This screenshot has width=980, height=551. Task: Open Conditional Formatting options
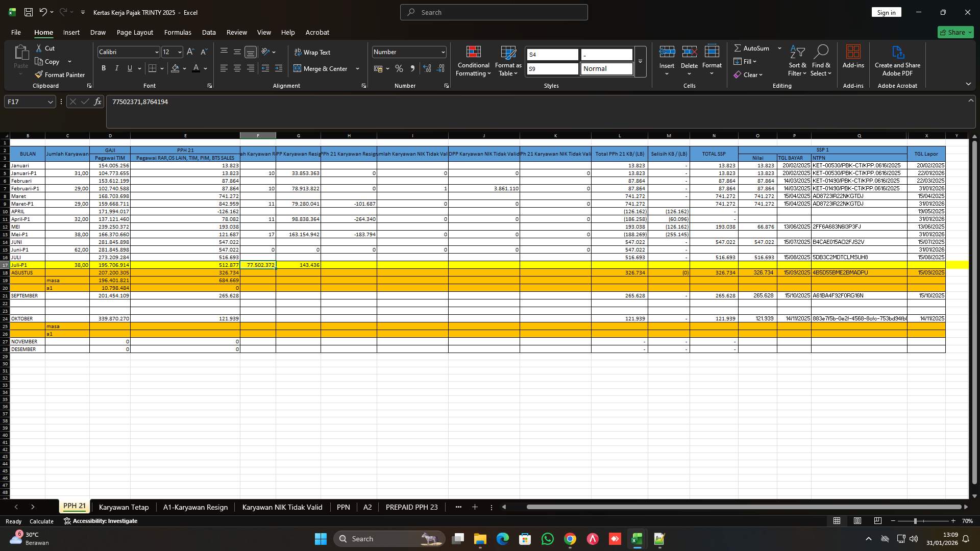[473, 61]
